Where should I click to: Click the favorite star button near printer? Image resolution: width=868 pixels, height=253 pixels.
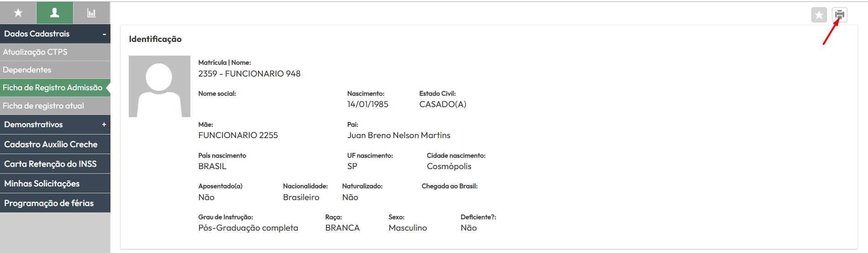pos(819,15)
